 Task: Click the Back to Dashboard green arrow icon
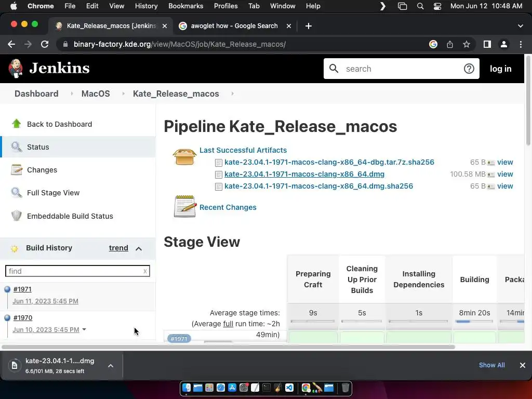[x=16, y=124]
